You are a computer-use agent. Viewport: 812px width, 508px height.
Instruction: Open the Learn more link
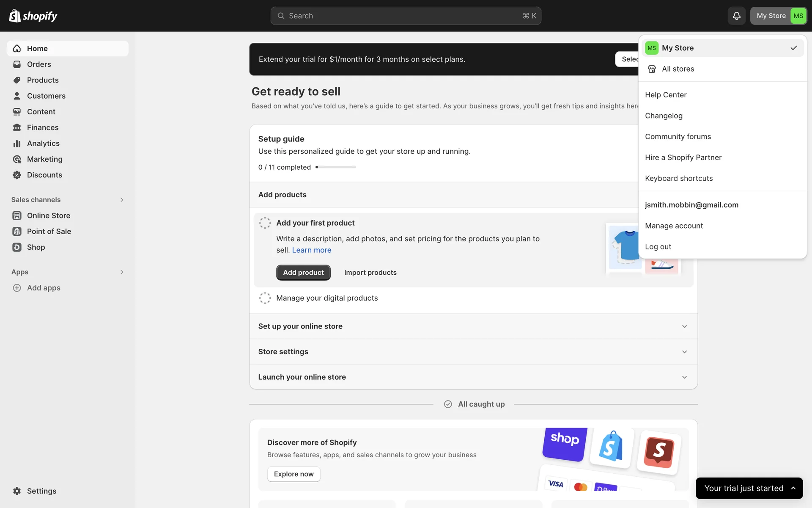coord(311,250)
